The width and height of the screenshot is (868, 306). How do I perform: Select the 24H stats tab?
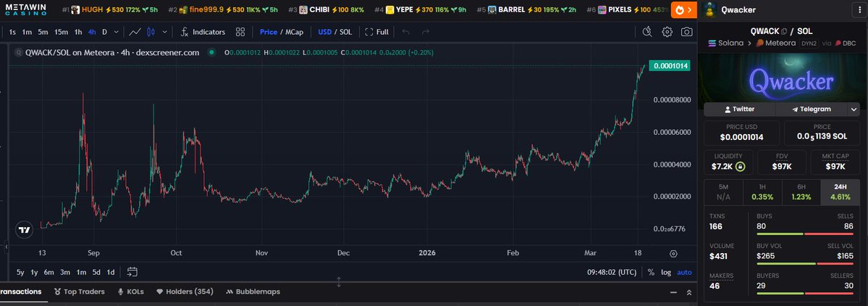coord(840,192)
